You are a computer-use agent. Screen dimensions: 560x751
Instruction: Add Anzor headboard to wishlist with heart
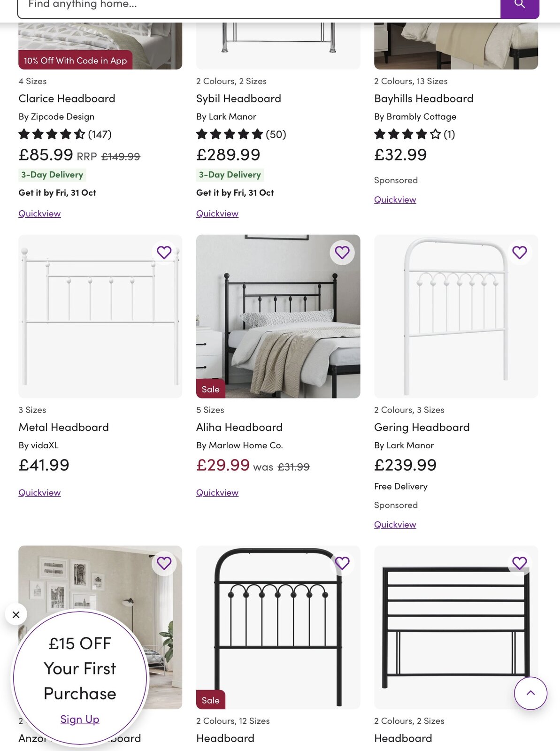click(164, 563)
